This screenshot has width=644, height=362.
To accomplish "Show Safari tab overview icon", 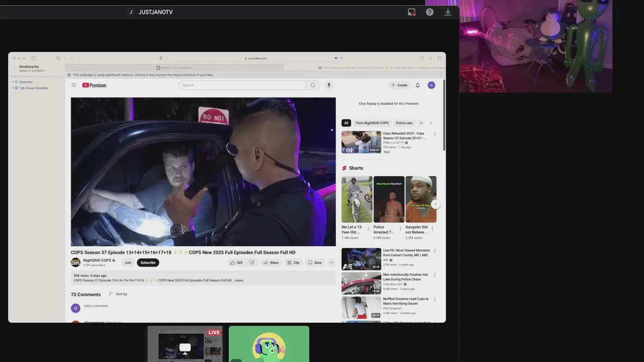I will [x=439, y=58].
